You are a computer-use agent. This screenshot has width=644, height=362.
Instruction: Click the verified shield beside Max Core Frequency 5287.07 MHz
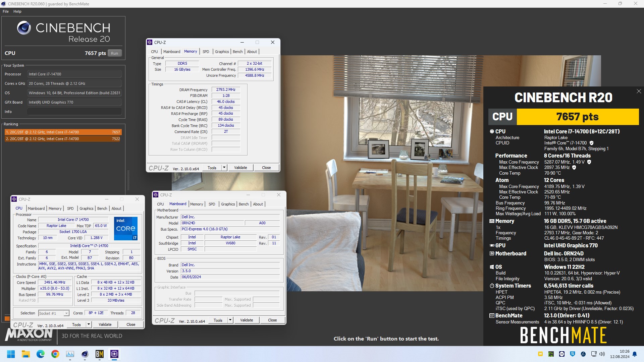[589, 162]
